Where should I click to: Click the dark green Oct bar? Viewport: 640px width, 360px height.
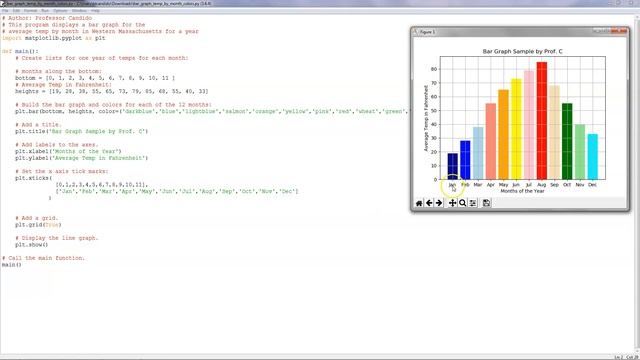point(567,141)
